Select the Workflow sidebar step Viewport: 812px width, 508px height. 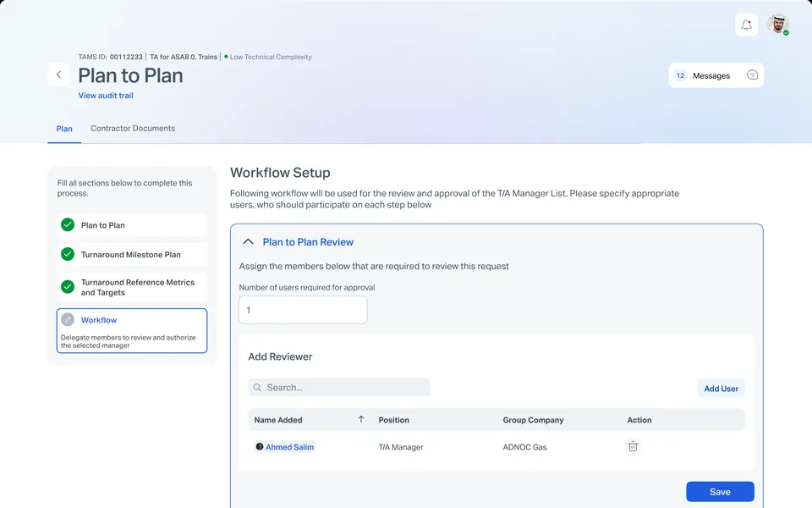[x=132, y=331]
